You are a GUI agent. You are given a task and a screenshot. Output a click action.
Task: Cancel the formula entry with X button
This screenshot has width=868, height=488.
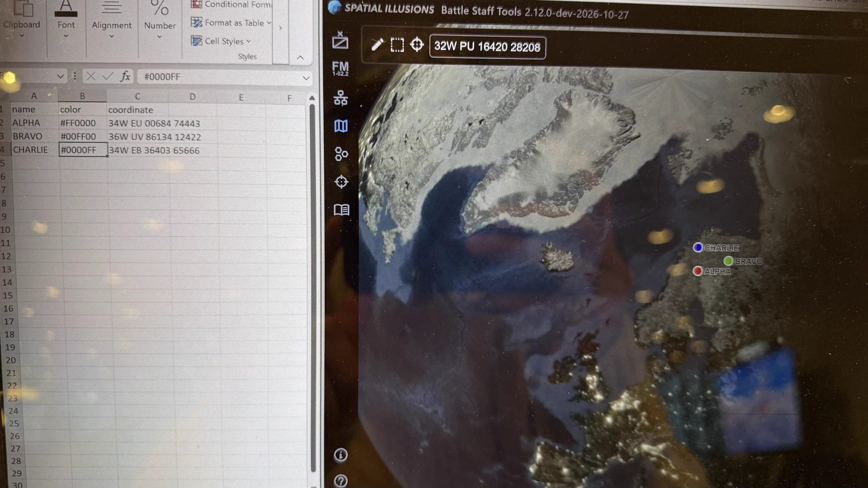click(91, 76)
